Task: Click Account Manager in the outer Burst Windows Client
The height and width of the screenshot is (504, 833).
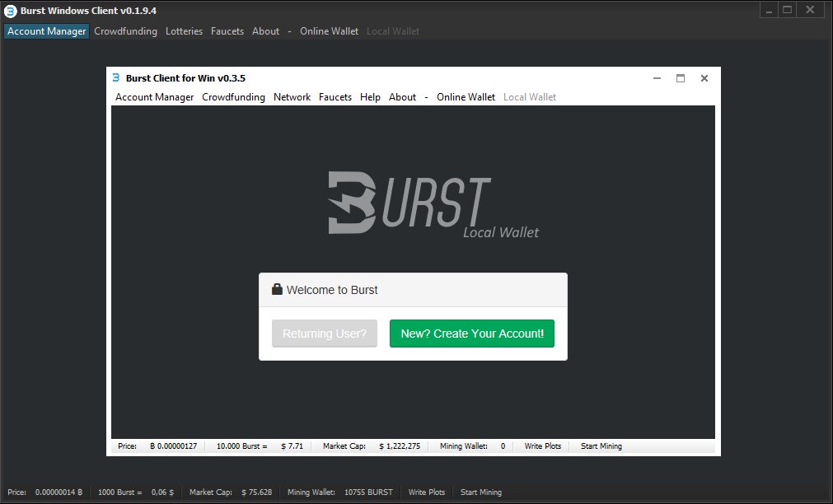Action: pos(46,31)
